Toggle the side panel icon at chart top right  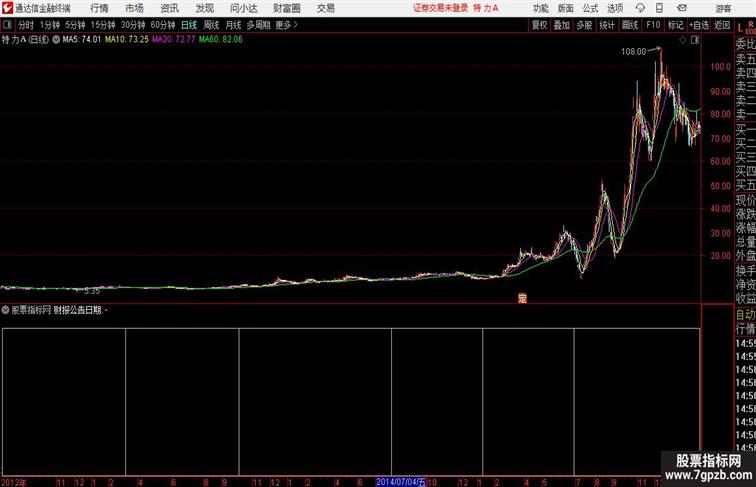[695, 40]
